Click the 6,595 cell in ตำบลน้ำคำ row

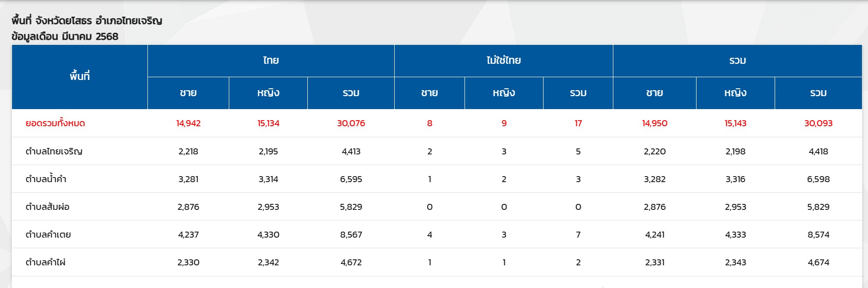(351, 179)
